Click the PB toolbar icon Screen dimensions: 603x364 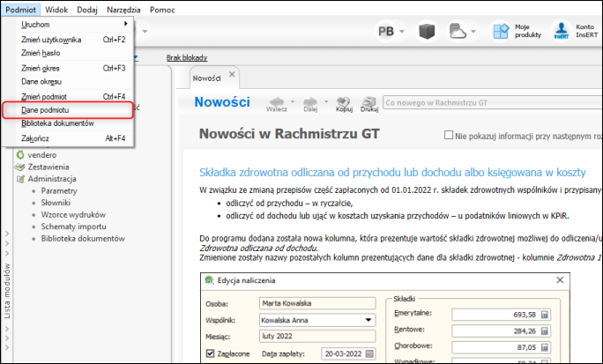click(386, 31)
